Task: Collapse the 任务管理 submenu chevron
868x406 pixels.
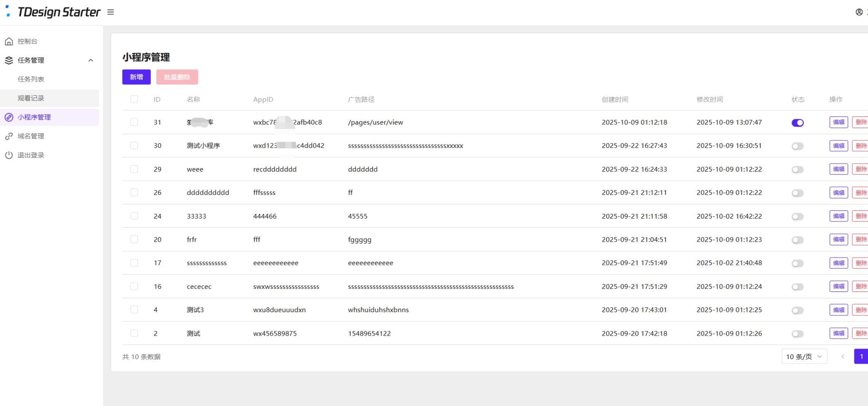Action: tap(91, 60)
